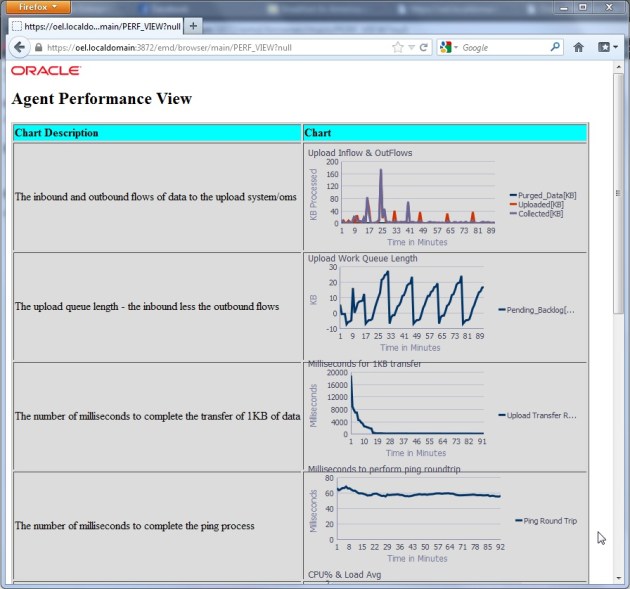Select the PERF_VIEW?null browser tab
This screenshot has height=589, width=630.
pyautogui.click(x=96, y=27)
